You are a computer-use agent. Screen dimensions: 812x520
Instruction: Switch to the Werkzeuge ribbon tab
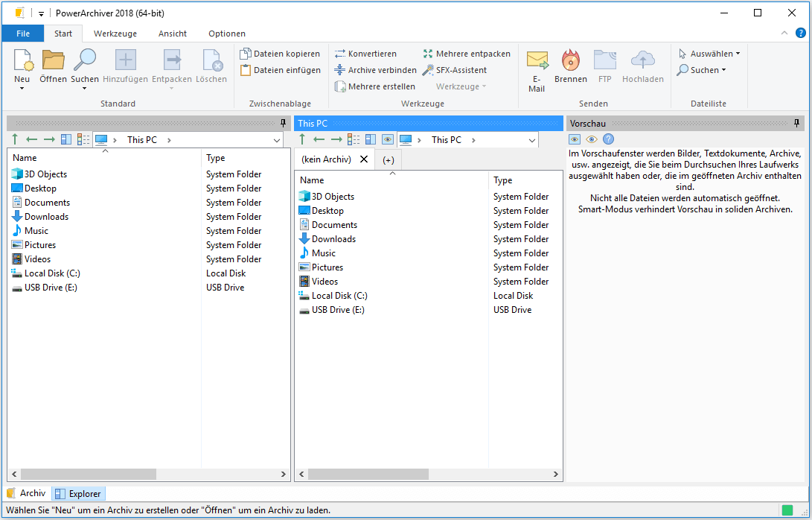[115, 34]
